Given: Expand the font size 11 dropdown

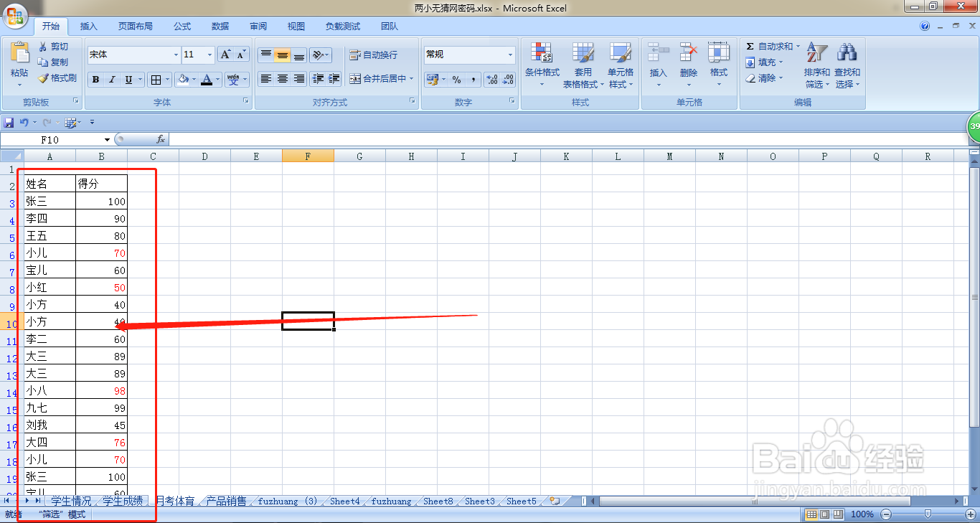Looking at the screenshot, I should 210,55.
